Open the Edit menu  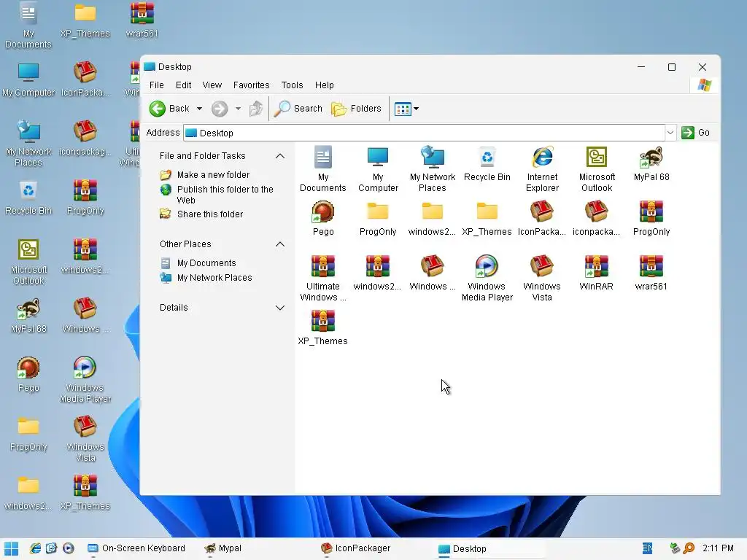[x=183, y=85]
